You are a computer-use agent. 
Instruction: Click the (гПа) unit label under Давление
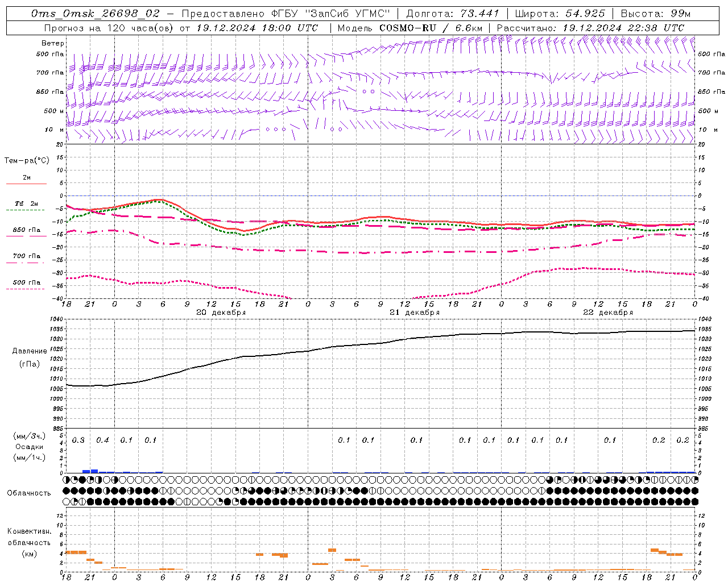(x=30, y=364)
